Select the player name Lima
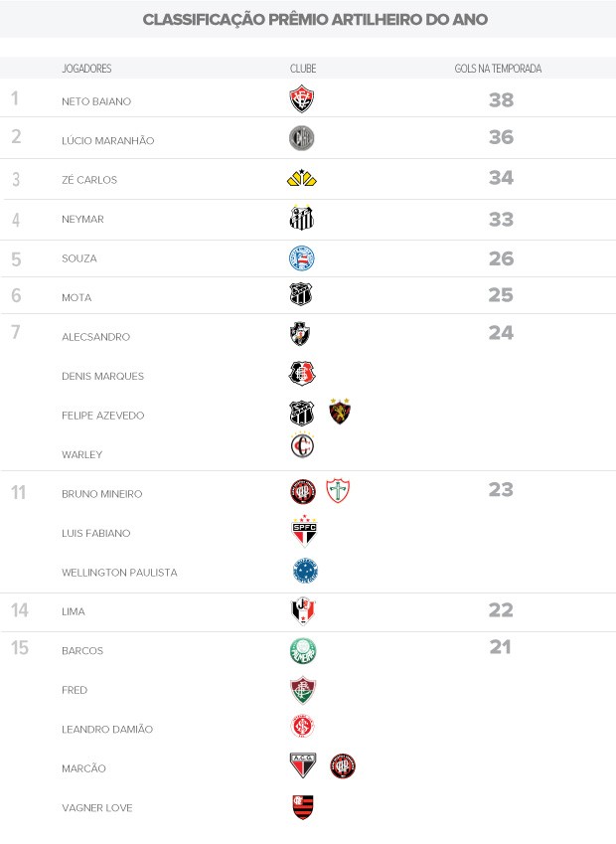This screenshot has width=616, height=844. pos(74,611)
